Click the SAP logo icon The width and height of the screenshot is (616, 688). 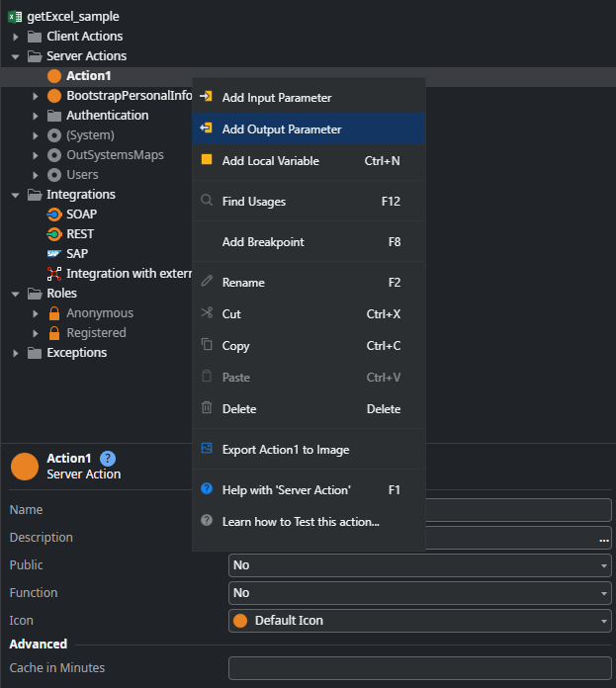54,254
